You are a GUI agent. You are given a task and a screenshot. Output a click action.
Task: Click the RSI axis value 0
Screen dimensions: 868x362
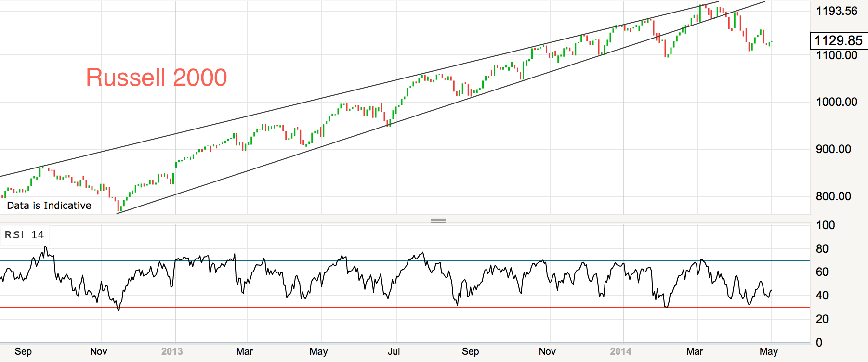[819, 343]
